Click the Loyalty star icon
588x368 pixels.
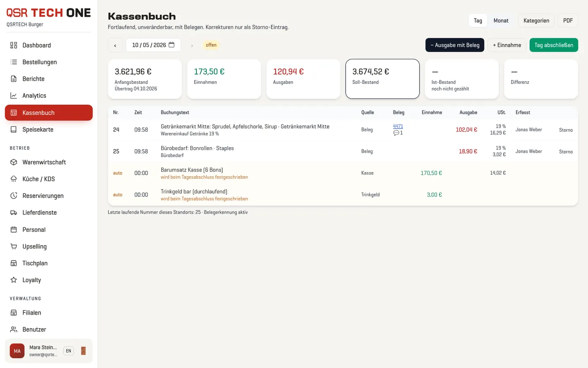point(14,280)
